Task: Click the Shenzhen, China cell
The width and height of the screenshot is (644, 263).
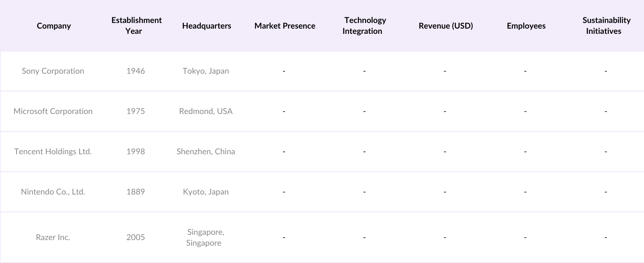Action: 206,151
